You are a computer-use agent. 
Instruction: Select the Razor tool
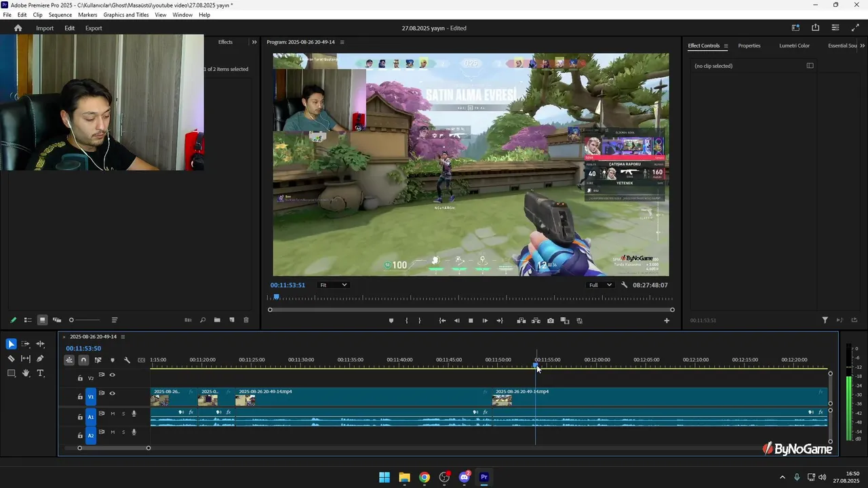click(x=11, y=359)
